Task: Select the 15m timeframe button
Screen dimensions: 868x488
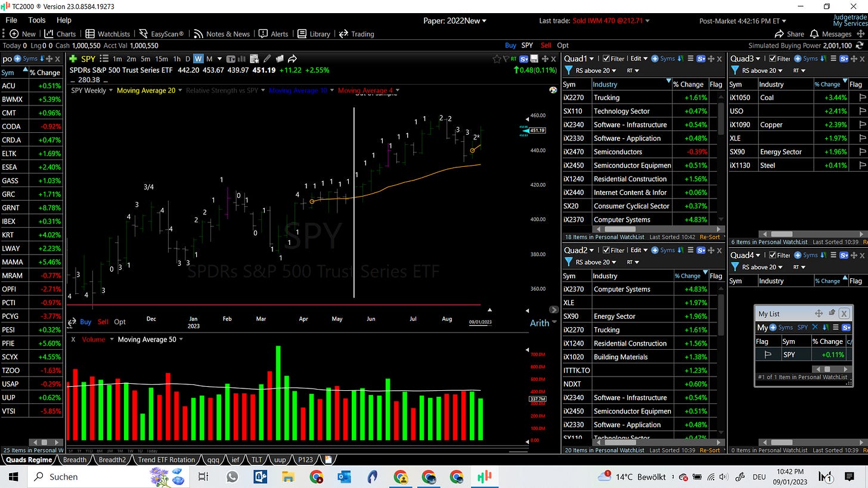Action: coord(162,58)
